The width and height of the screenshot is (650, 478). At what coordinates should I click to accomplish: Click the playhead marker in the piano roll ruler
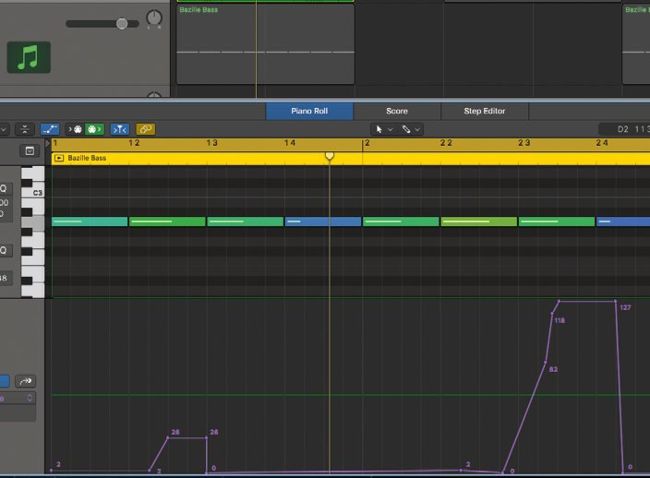point(329,156)
